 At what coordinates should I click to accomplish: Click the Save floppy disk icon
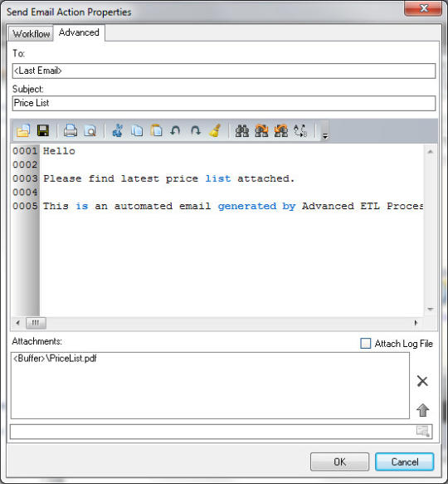[x=43, y=130]
